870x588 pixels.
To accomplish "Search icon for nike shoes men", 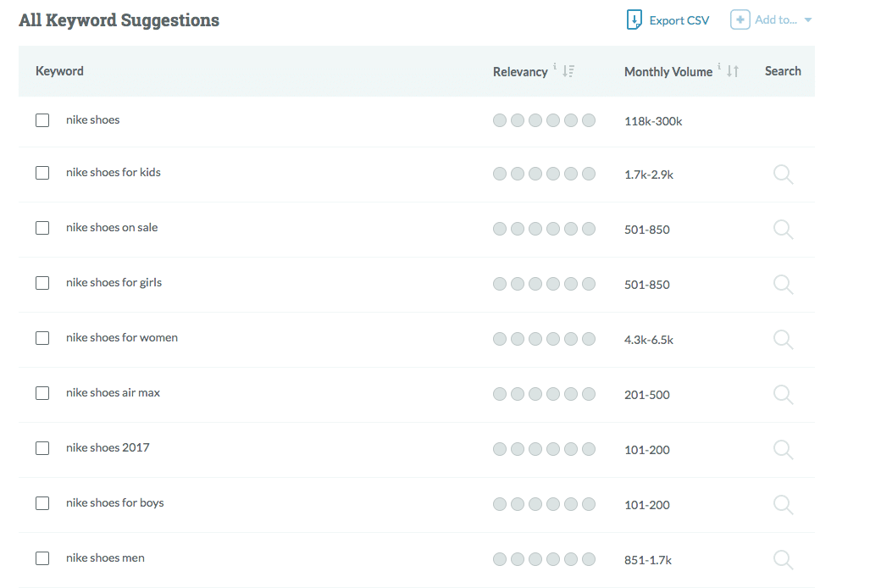I will tap(783, 559).
